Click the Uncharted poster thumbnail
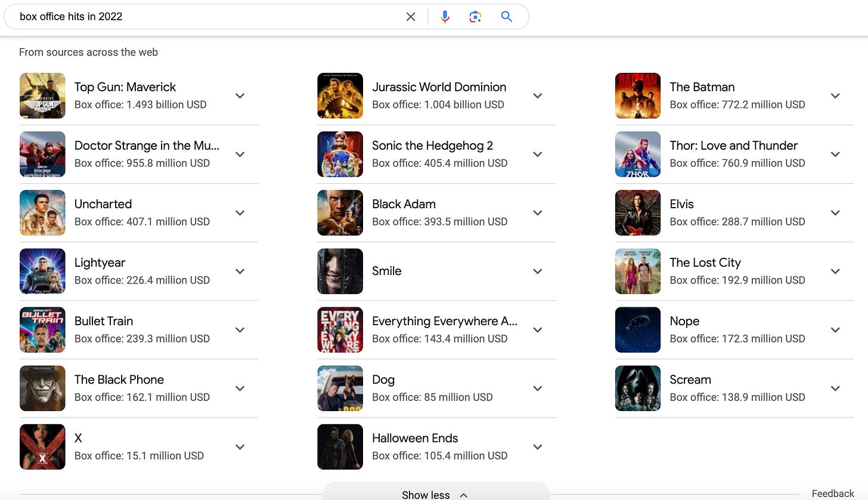The width and height of the screenshot is (868, 500). 42,212
